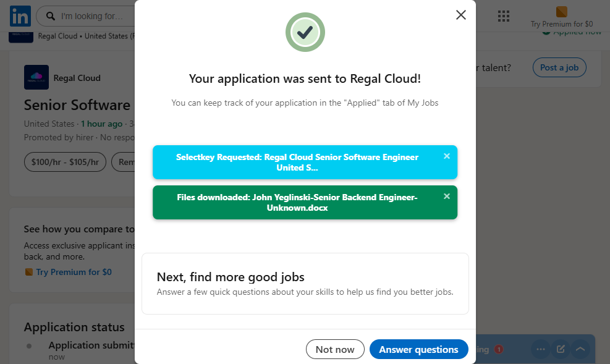Dismiss the Selectkey Requested notification
610x364 pixels.
tap(447, 156)
